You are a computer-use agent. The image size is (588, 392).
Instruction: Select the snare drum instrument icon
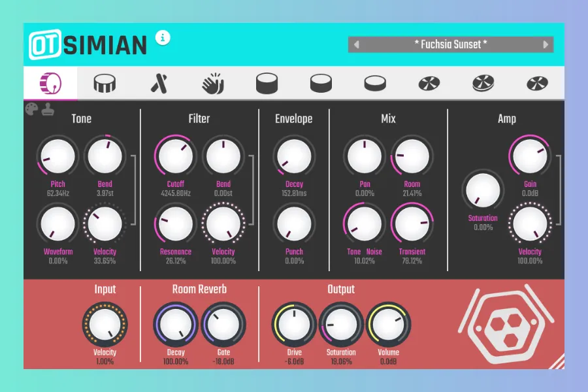coord(105,84)
